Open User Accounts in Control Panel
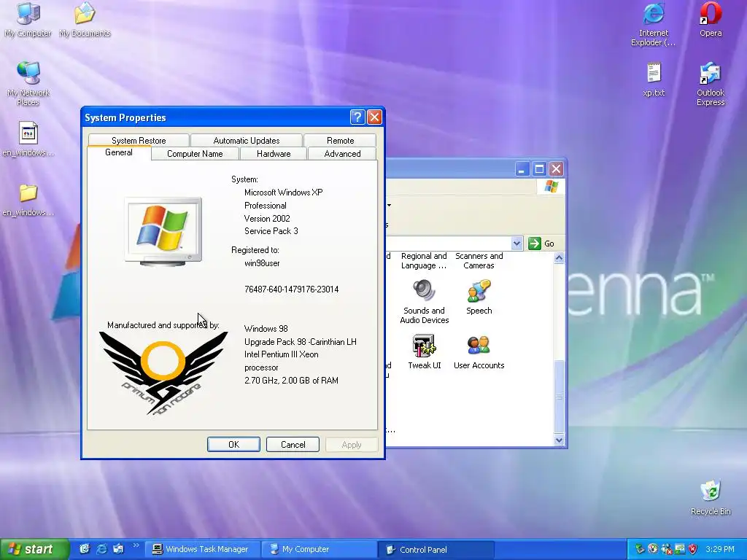The width and height of the screenshot is (747, 560). tap(479, 352)
